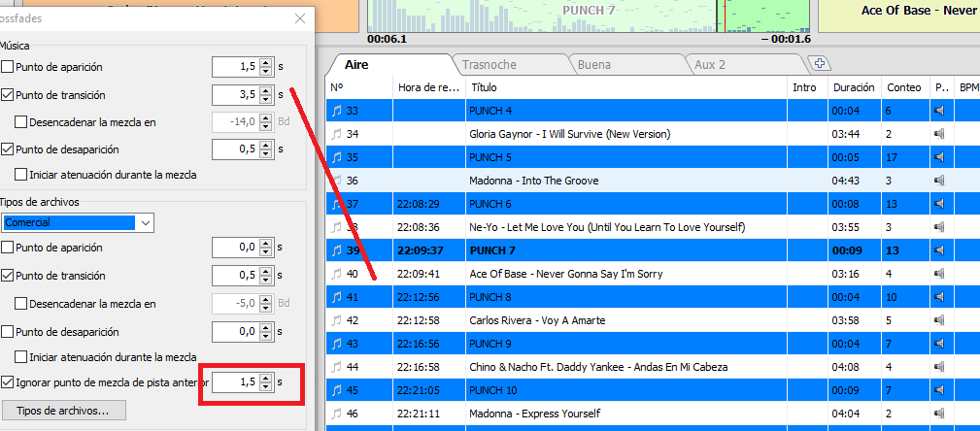This screenshot has width=980, height=431.
Task: Click speaker icon in PUNCH 6 row
Action: pyautogui.click(x=938, y=204)
